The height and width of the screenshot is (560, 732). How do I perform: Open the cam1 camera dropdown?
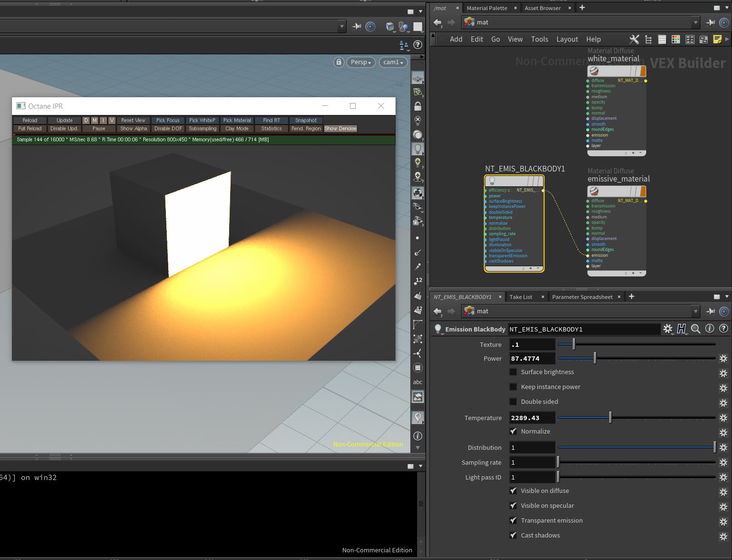click(393, 62)
